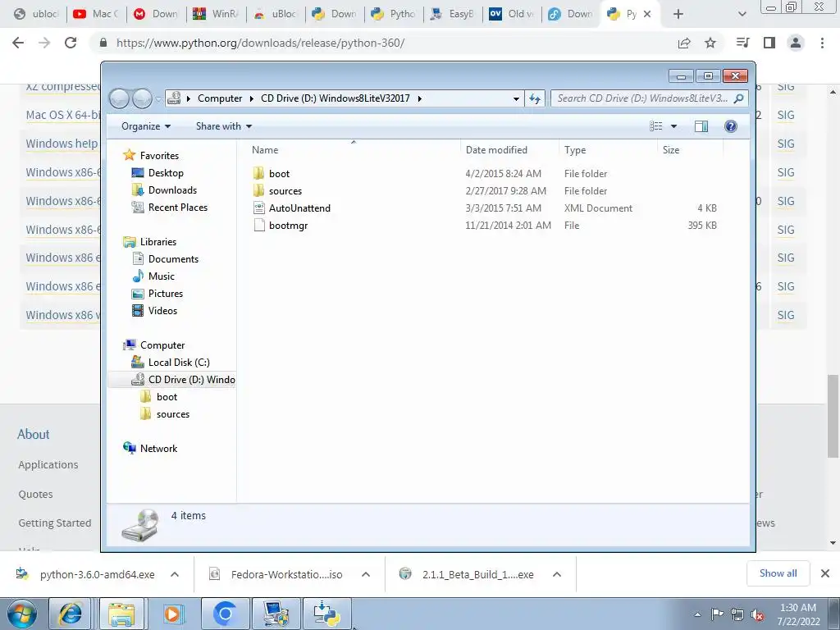840x630 pixels.
Task: Go back in Chrome browser
Action: click(18, 43)
